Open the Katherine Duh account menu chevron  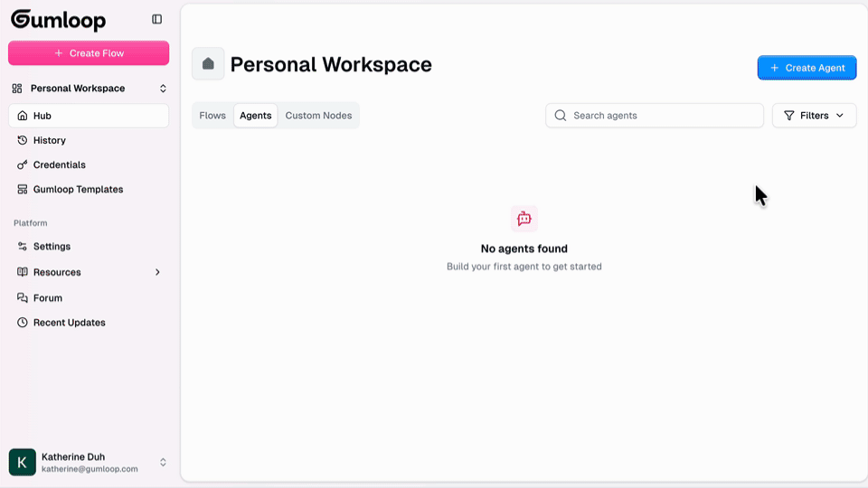163,462
